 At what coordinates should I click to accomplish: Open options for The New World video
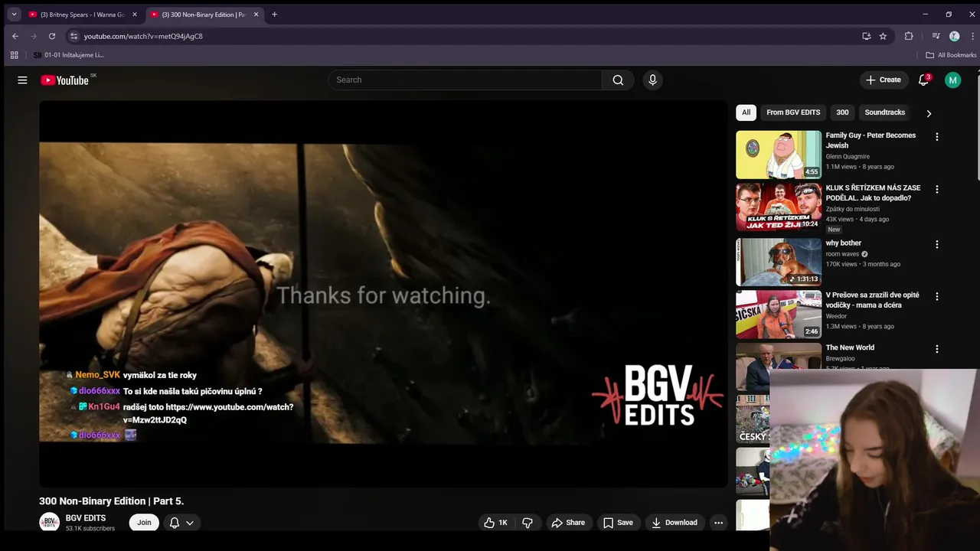pyautogui.click(x=936, y=349)
